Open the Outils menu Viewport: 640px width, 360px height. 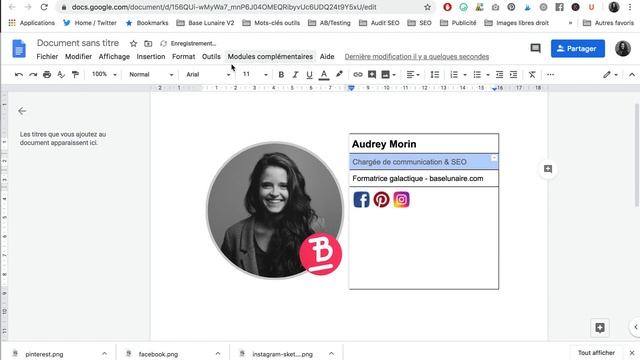(211, 57)
